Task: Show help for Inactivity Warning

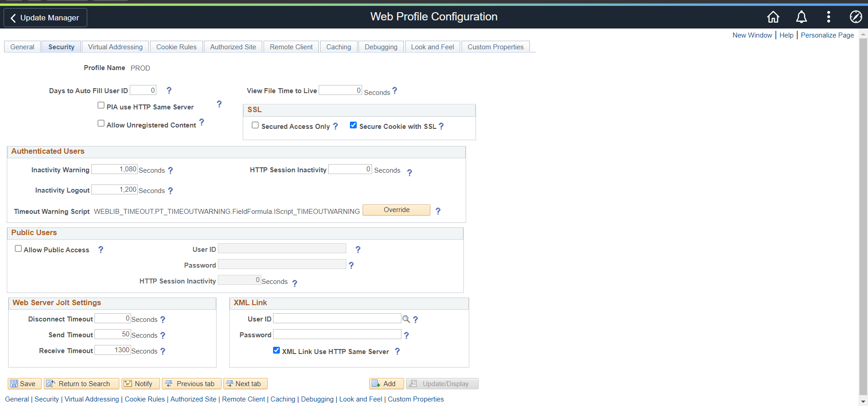Action: tap(170, 170)
